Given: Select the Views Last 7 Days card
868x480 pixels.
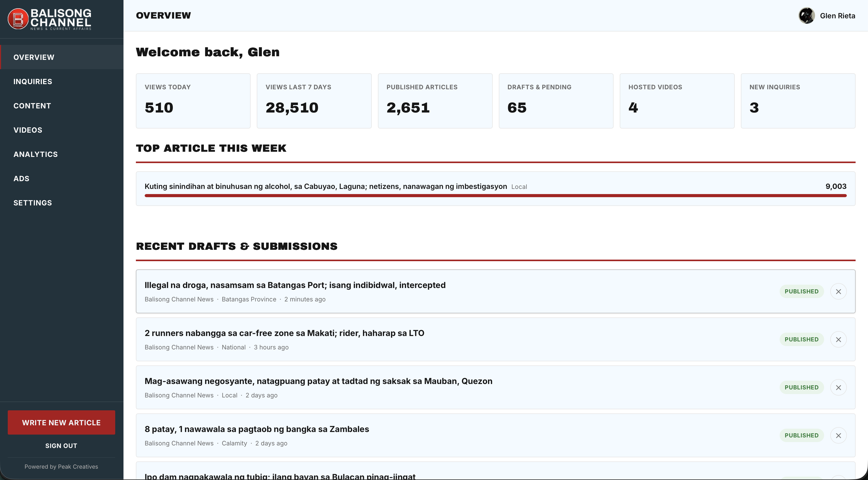Looking at the screenshot, I should click(314, 101).
